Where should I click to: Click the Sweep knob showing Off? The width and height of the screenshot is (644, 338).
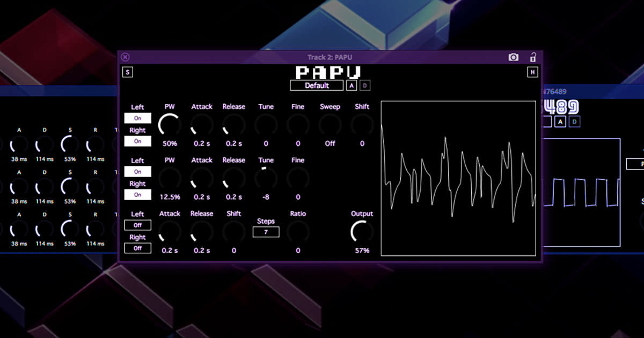click(x=330, y=125)
